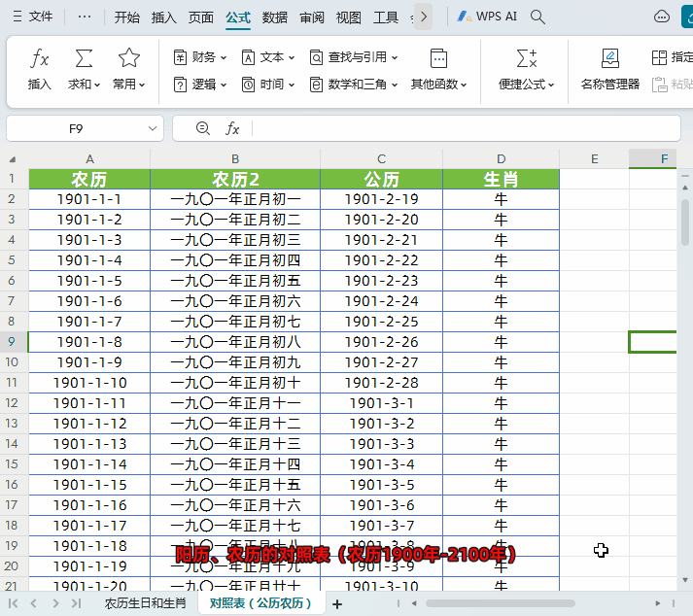The image size is (693, 616).
Task: Click fx icon in formula bar
Action: coord(232,128)
